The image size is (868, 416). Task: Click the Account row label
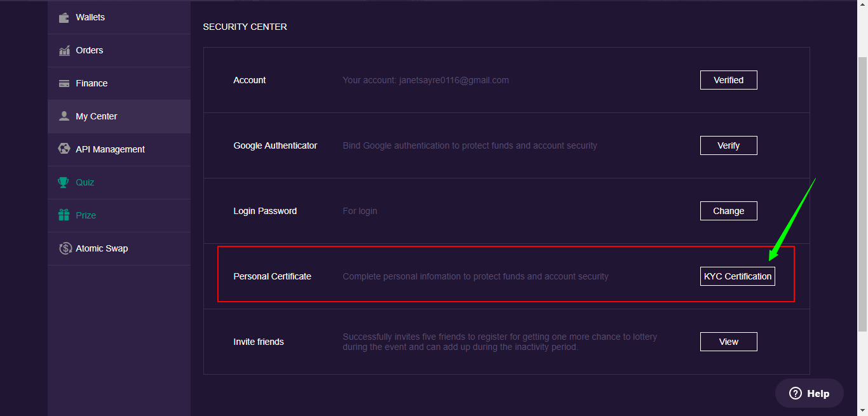click(250, 80)
